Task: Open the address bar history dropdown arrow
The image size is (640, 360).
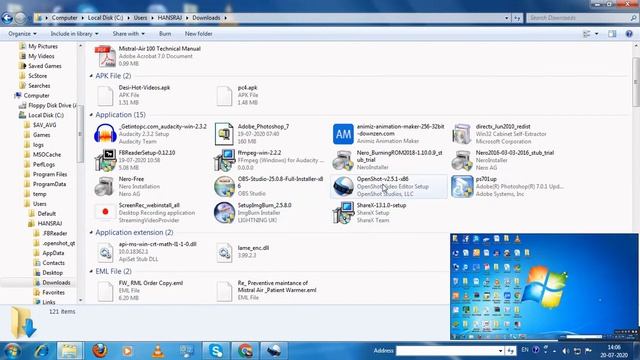Action: pos(507,18)
